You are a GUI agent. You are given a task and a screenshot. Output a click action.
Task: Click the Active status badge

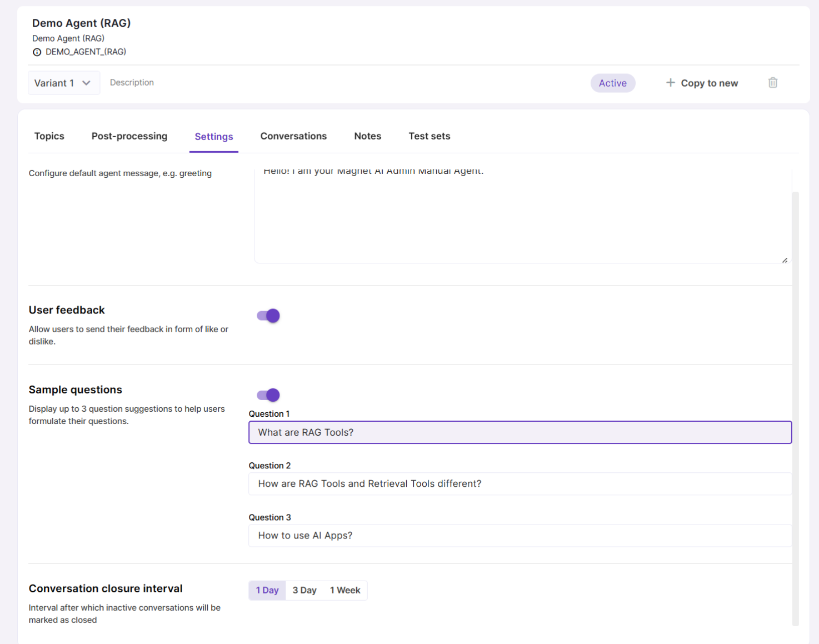click(612, 83)
